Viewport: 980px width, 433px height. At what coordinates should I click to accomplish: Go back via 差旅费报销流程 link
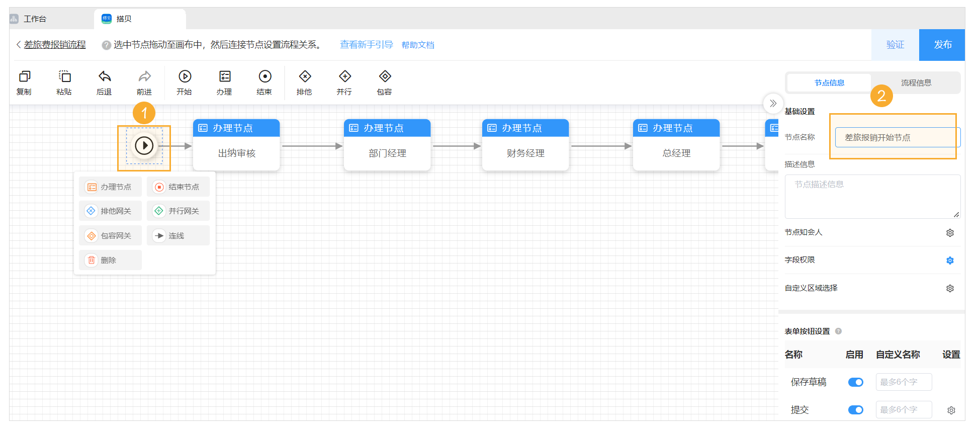(x=55, y=45)
